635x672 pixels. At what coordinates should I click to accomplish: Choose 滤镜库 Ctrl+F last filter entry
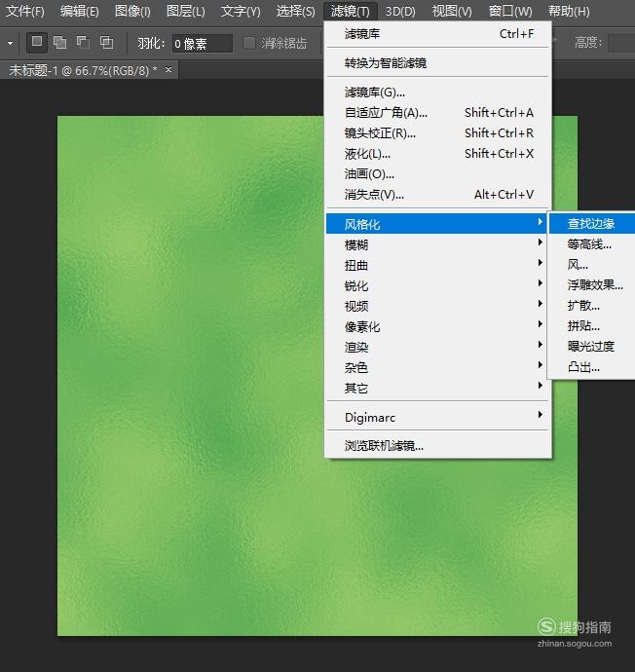437,34
